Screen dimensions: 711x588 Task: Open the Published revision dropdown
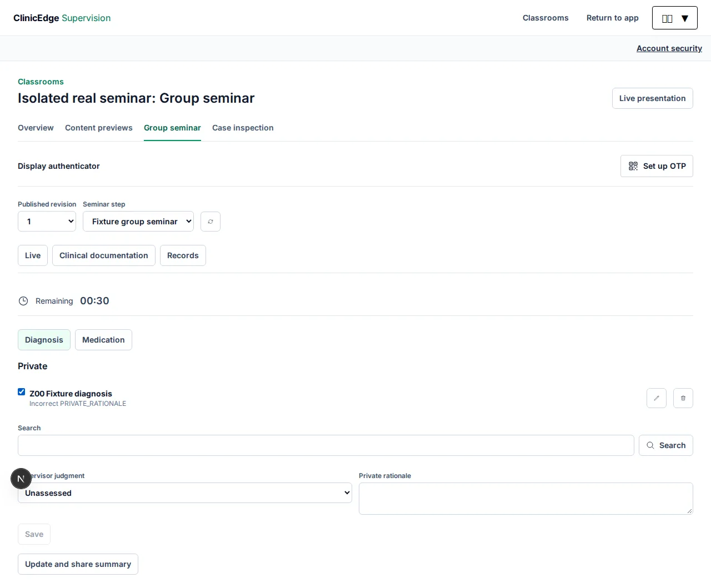pos(47,222)
